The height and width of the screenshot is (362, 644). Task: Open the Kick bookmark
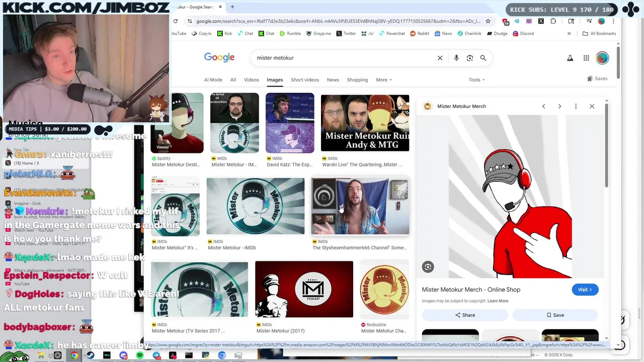pos(224,34)
